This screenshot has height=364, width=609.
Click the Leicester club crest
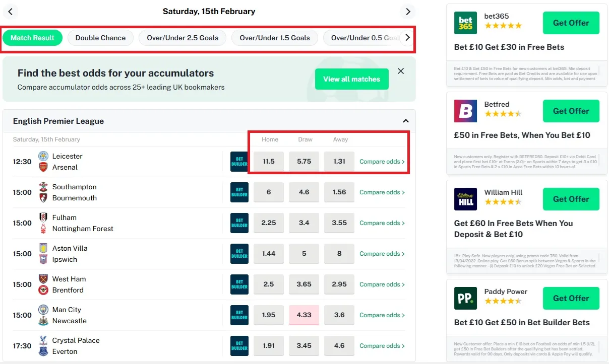point(43,156)
